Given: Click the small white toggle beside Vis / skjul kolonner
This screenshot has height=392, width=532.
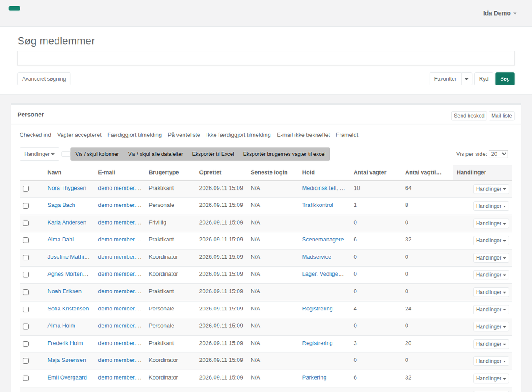Looking at the screenshot, I should coord(66,154).
